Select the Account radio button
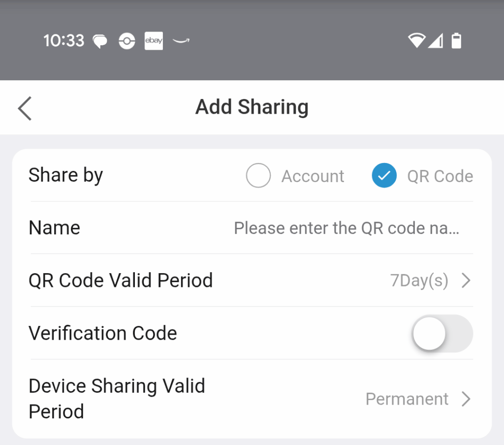 pos(258,176)
